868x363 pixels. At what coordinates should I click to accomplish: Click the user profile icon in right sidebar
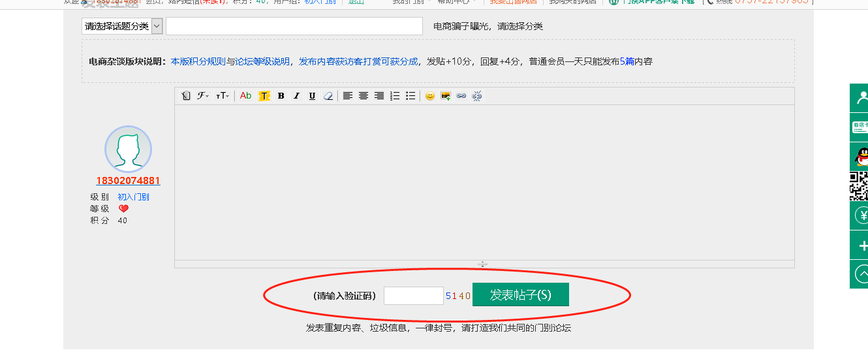point(860,98)
